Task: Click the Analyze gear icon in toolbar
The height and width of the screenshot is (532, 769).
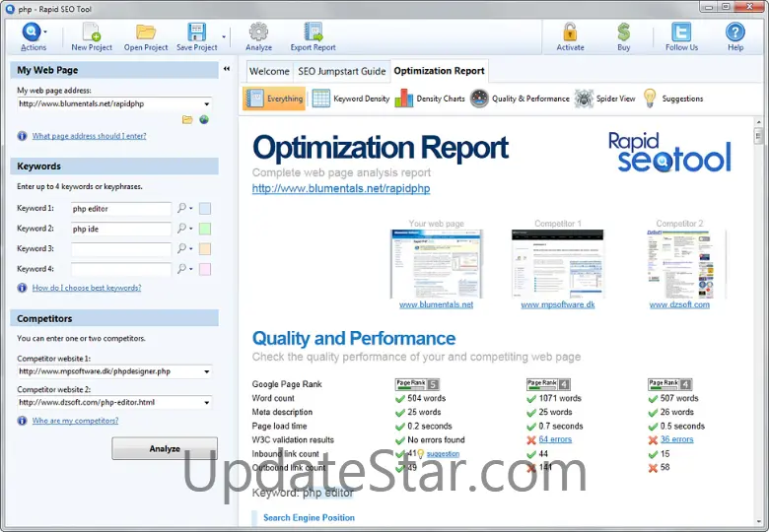Action: coord(258,33)
